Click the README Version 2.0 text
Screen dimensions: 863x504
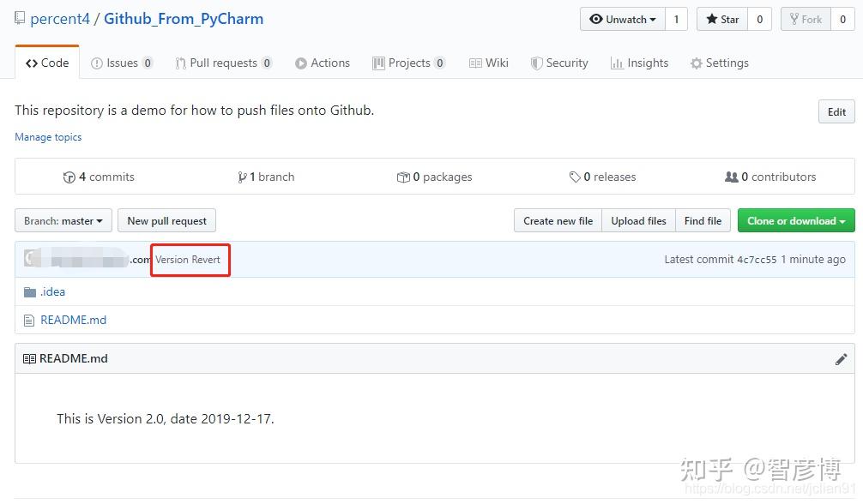tap(165, 419)
